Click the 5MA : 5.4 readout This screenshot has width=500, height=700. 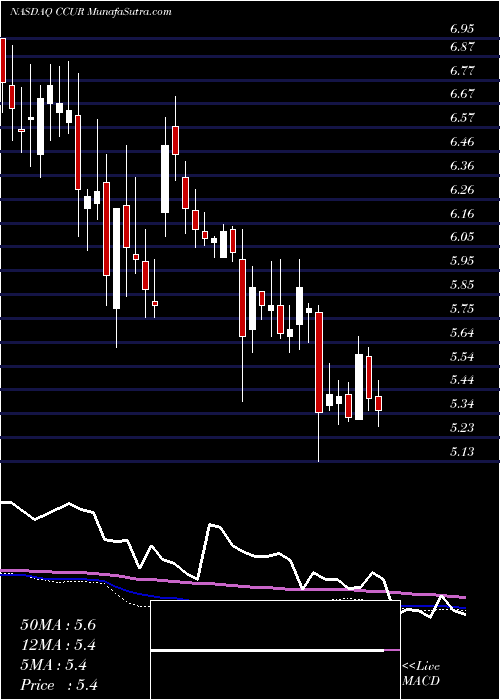(53, 665)
